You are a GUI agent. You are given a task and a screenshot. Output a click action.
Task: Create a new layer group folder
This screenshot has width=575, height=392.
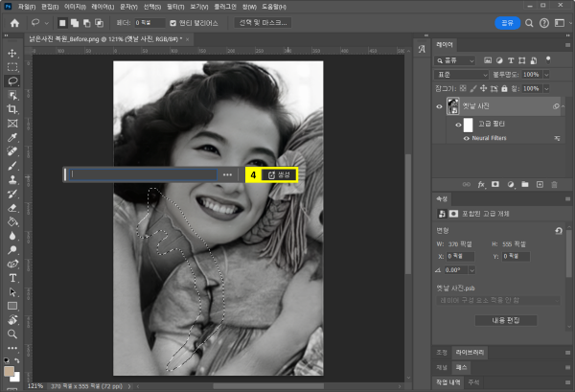[x=524, y=182]
